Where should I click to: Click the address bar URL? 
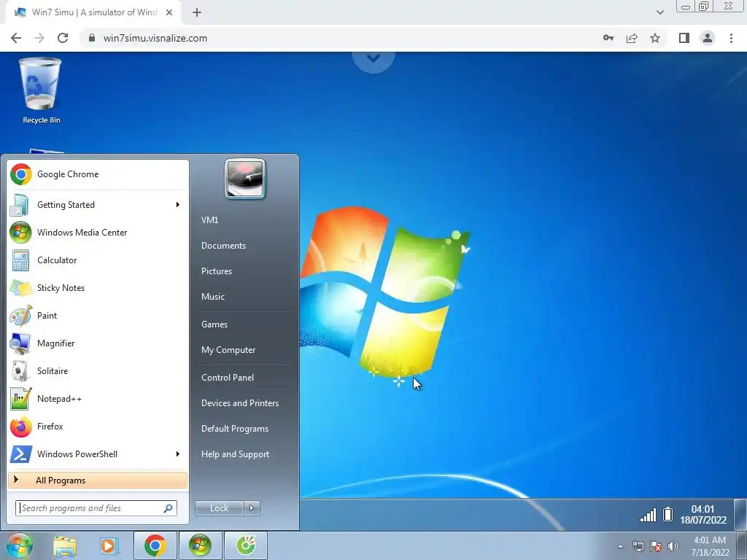coord(155,38)
